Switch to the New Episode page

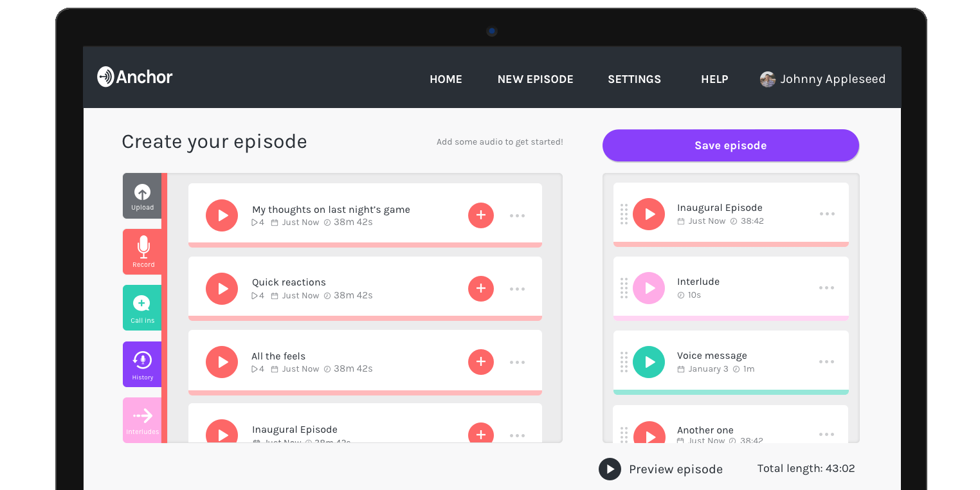click(536, 79)
